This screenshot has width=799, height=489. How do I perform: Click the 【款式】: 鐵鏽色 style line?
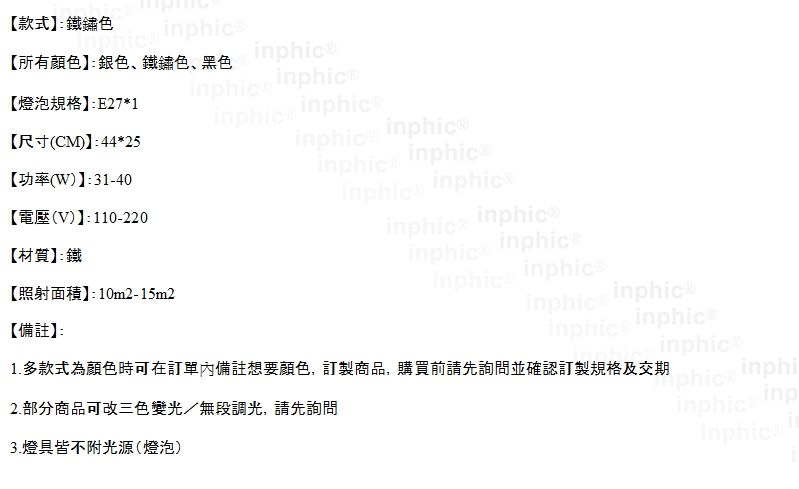pyautogui.click(x=61, y=24)
